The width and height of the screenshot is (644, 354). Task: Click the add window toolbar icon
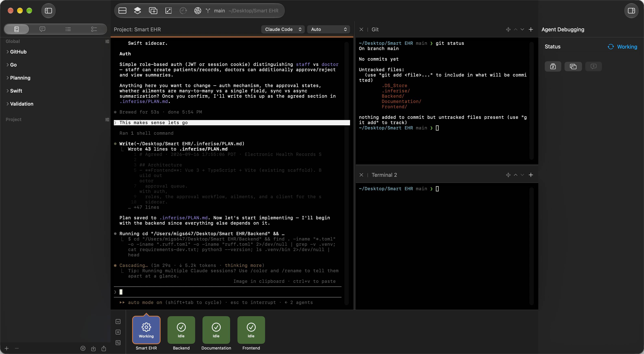click(x=153, y=11)
